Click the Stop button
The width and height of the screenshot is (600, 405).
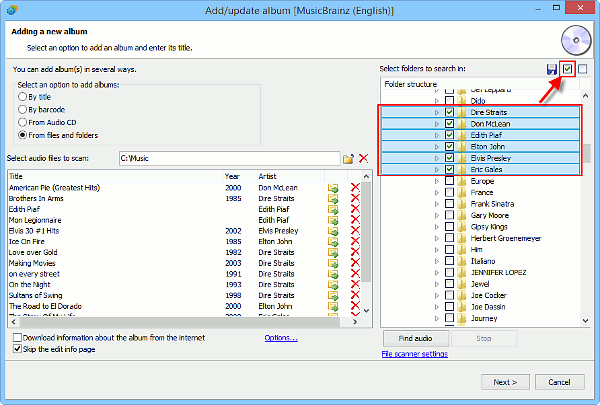point(484,338)
